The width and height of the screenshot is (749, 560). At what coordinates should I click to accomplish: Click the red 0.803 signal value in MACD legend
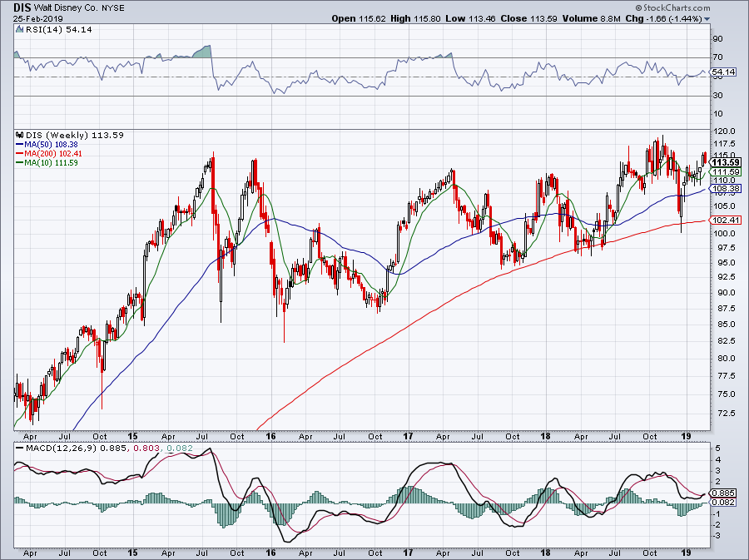[x=146, y=448]
